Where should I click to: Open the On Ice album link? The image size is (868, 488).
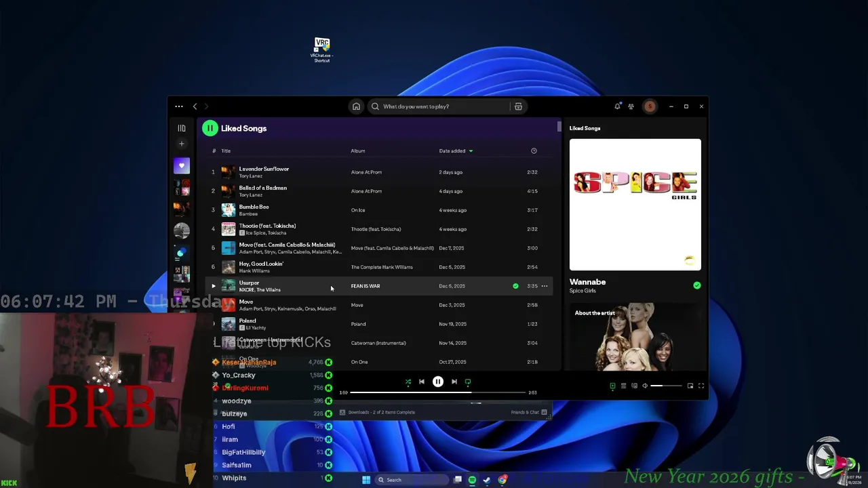pos(358,210)
